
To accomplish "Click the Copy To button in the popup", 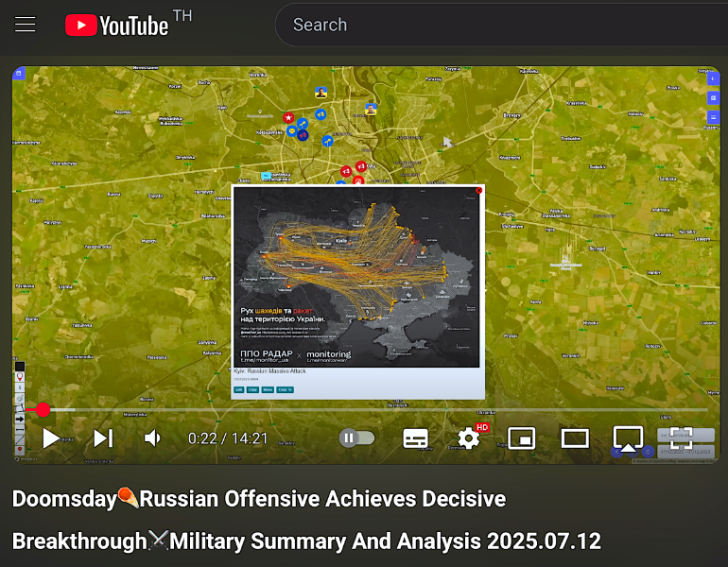I will [x=286, y=389].
